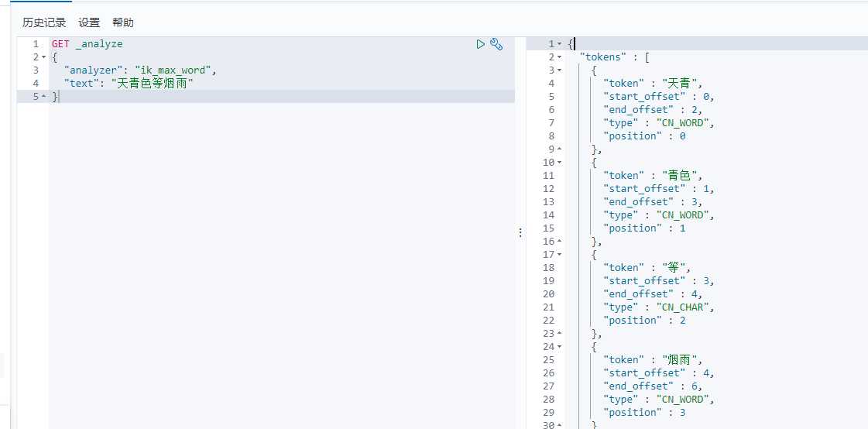Click the "analyzer" key in request
The width and height of the screenshot is (868, 429).
[x=92, y=70]
